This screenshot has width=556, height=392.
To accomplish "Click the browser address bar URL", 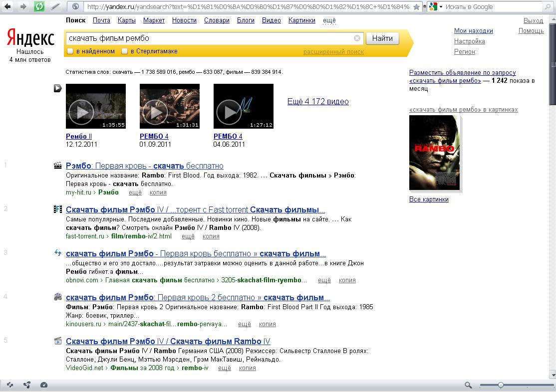I will click(x=248, y=7).
